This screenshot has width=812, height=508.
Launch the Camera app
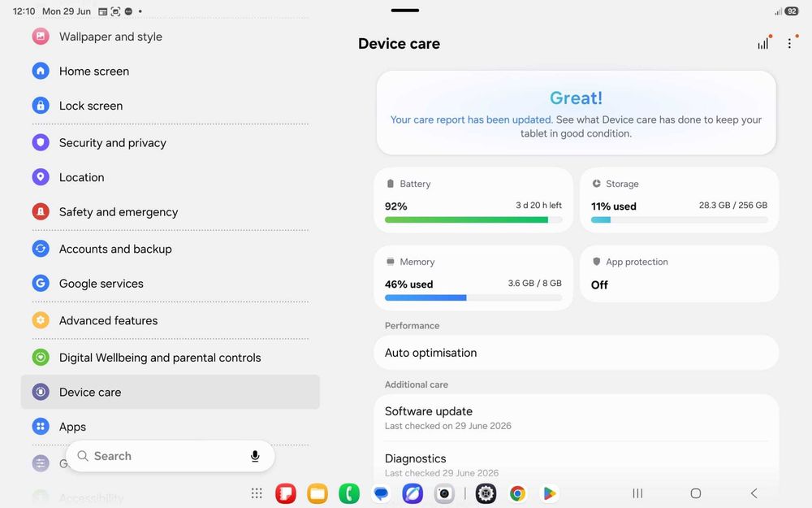click(x=444, y=493)
